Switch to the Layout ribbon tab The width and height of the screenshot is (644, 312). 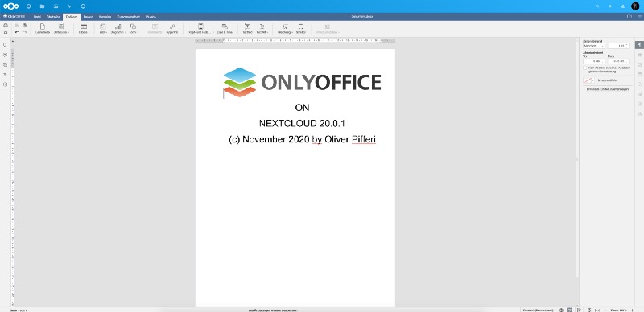coord(88,16)
